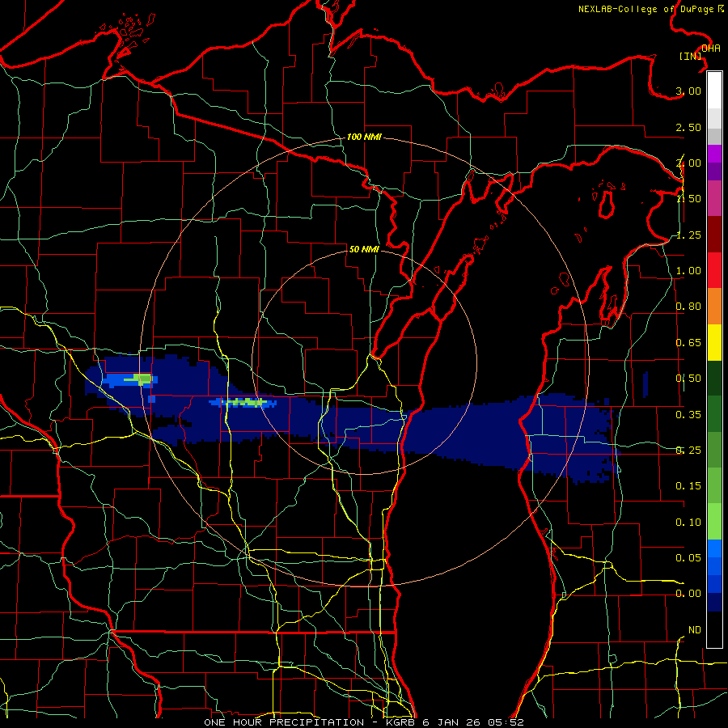Click the 3.00 legend value label
This screenshot has width=728, height=728.
coord(688,91)
